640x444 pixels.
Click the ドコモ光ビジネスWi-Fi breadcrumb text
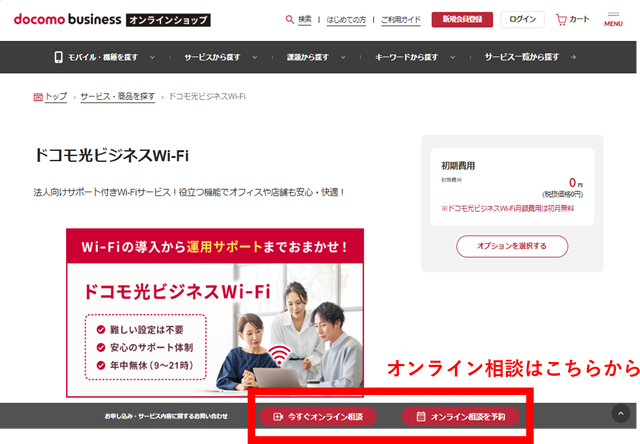pos(207,97)
